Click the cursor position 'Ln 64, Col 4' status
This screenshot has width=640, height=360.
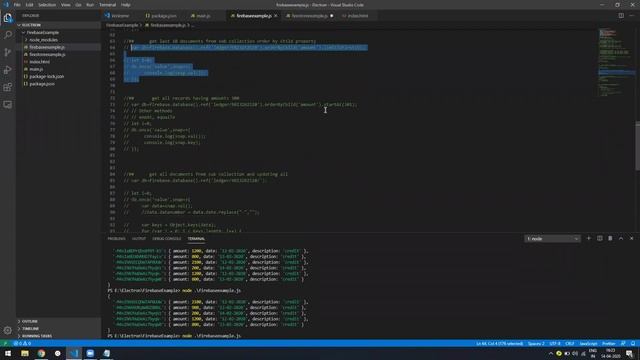pos(500,344)
